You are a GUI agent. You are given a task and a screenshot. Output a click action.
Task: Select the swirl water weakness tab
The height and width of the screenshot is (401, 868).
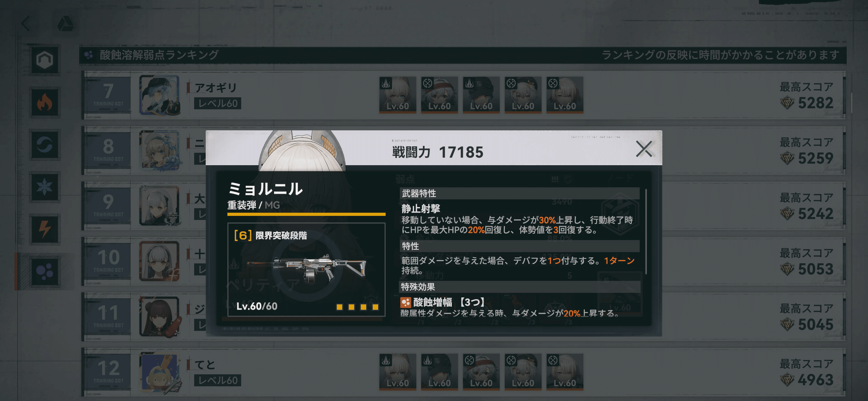[x=45, y=145]
